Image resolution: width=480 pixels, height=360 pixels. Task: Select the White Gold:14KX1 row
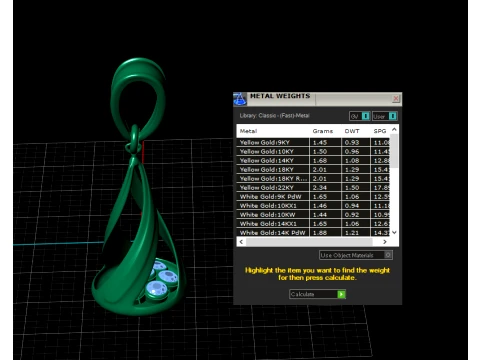point(313,224)
